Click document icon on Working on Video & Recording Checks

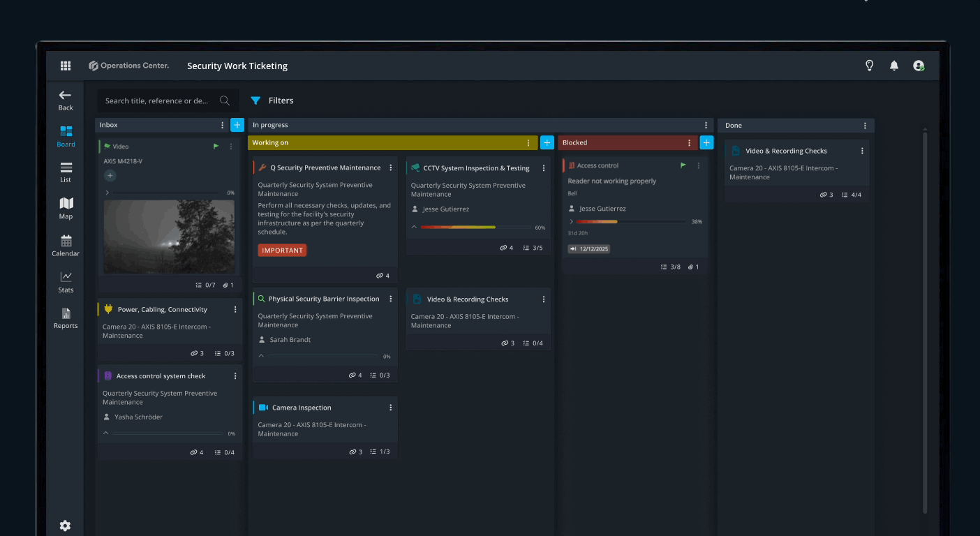click(x=417, y=299)
